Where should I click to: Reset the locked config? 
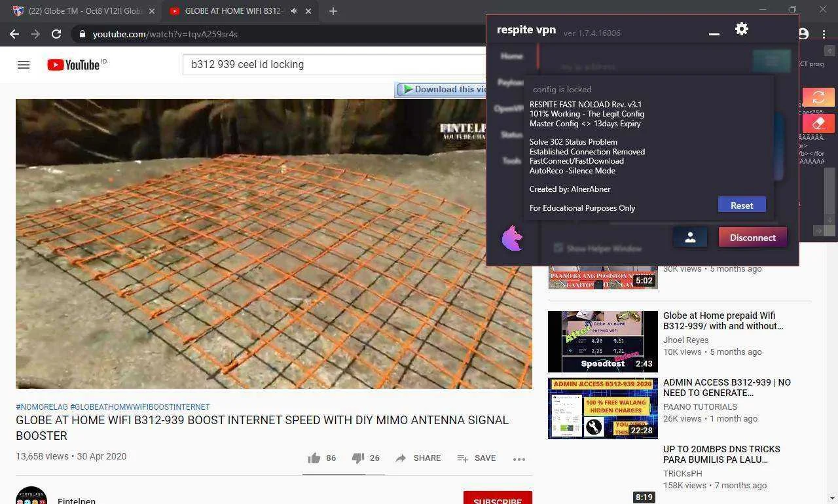tap(742, 205)
